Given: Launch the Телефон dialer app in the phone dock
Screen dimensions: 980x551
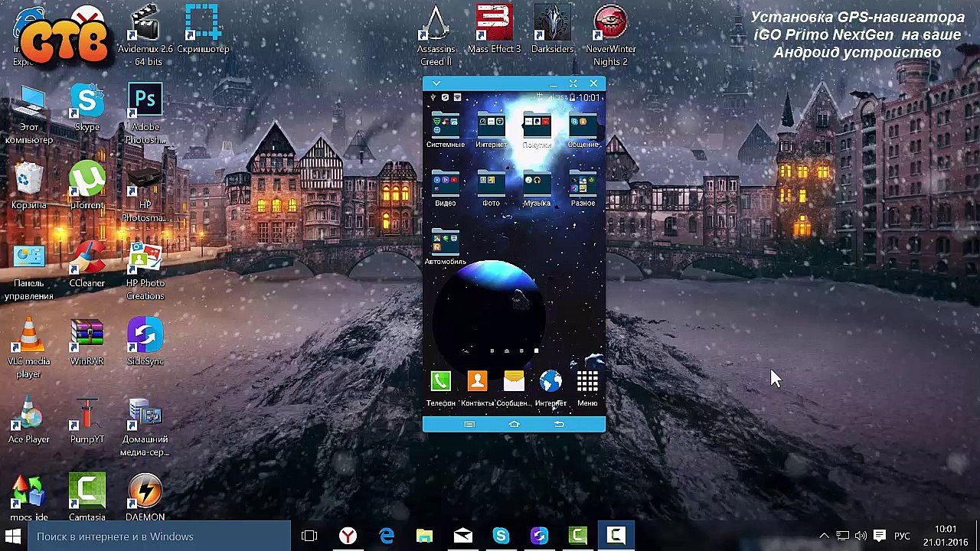Looking at the screenshot, I should [x=440, y=387].
